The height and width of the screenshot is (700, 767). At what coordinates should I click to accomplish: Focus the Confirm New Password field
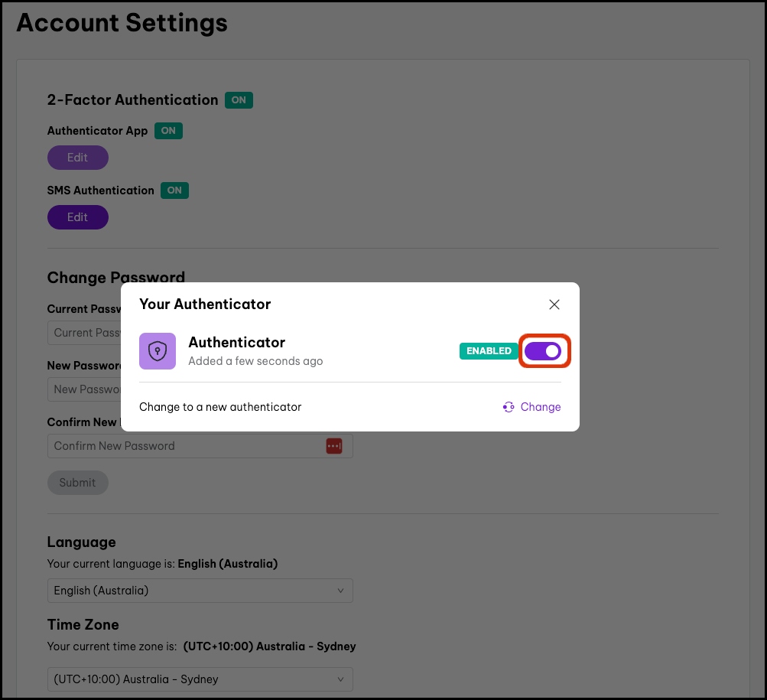[184, 446]
